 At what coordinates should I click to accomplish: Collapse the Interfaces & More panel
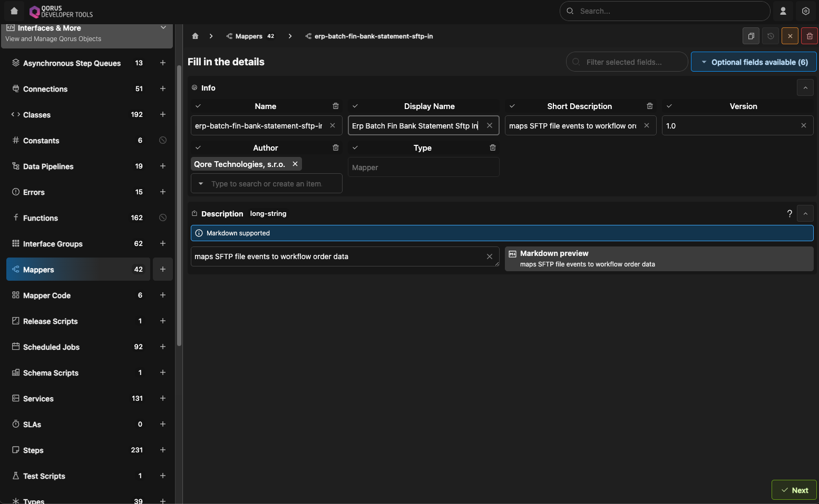163,28
